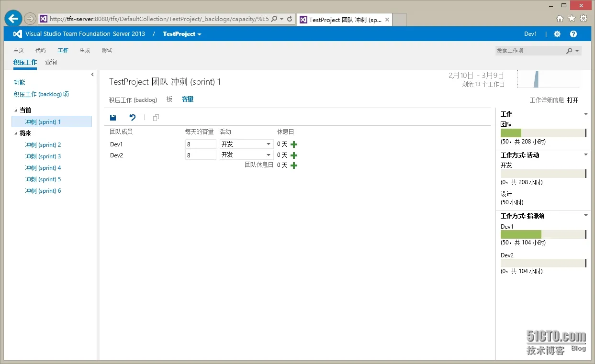Open the browser favorites star icon
This screenshot has height=364, width=595.
click(572, 19)
